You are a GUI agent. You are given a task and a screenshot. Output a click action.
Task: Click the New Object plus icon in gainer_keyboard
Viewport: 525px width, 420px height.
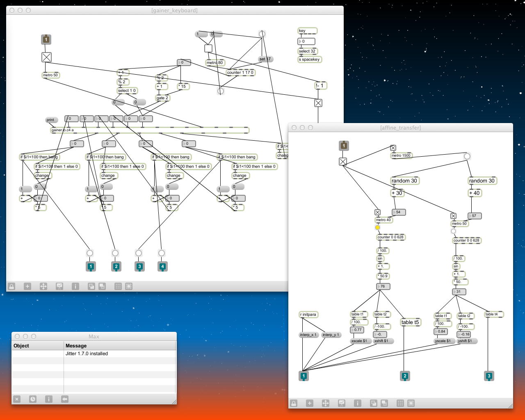tap(27, 286)
